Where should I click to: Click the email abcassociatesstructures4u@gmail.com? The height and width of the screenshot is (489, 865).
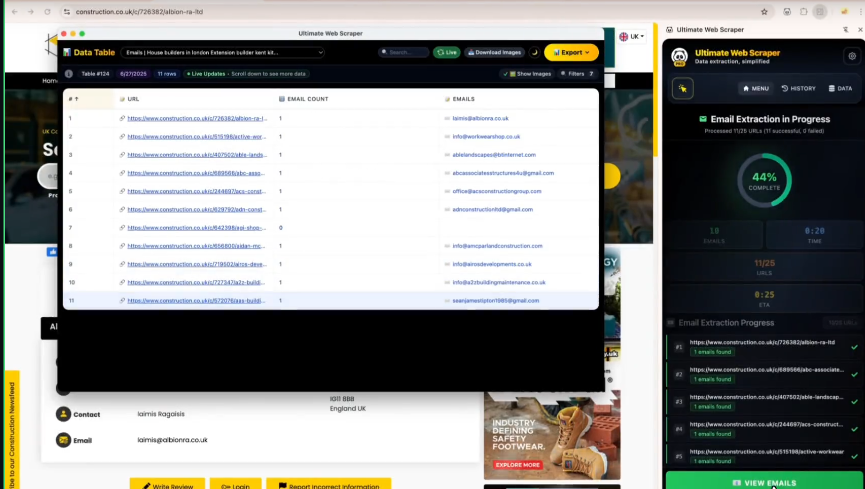point(503,173)
